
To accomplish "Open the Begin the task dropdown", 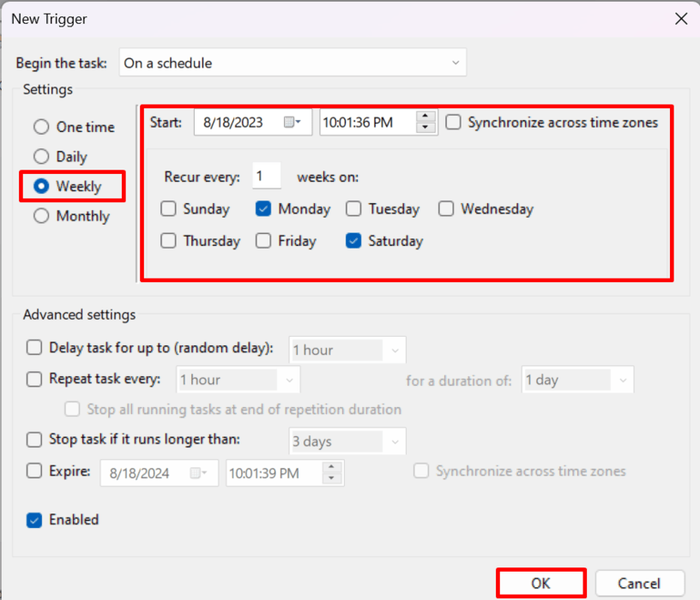I will (x=293, y=62).
